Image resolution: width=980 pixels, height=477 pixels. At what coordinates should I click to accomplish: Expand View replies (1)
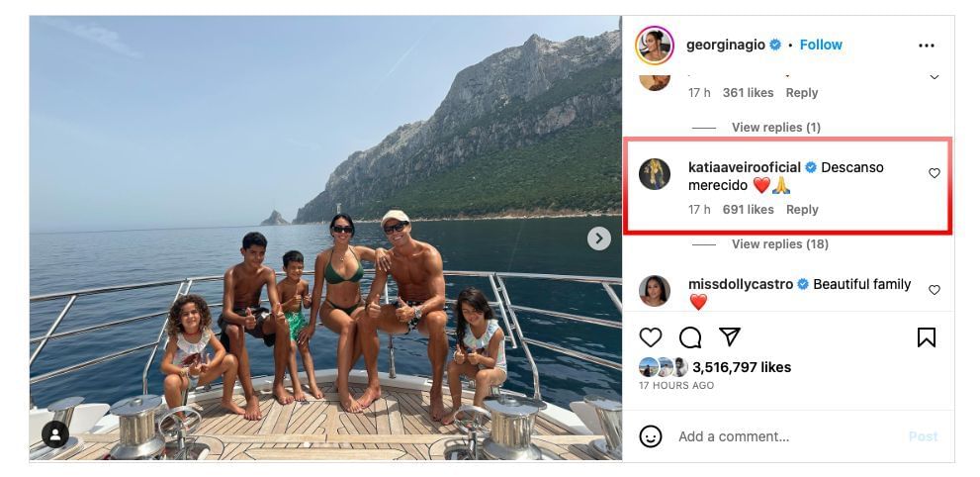tap(775, 128)
